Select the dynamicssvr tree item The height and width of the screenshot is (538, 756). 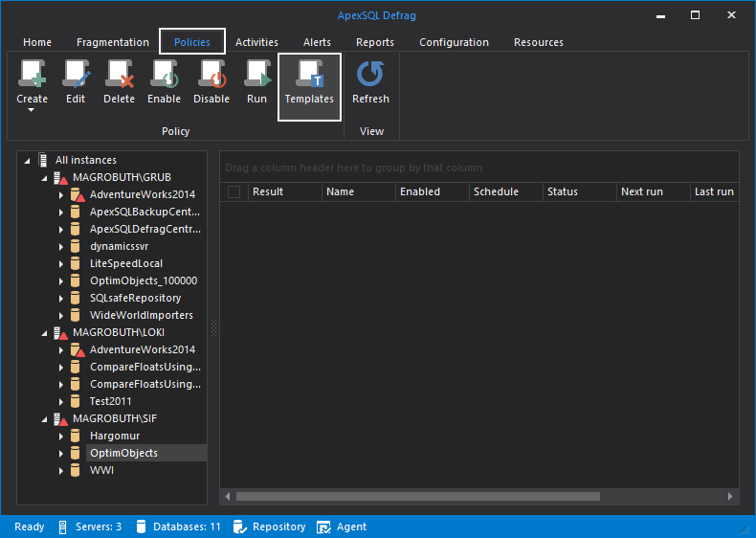tap(119, 247)
